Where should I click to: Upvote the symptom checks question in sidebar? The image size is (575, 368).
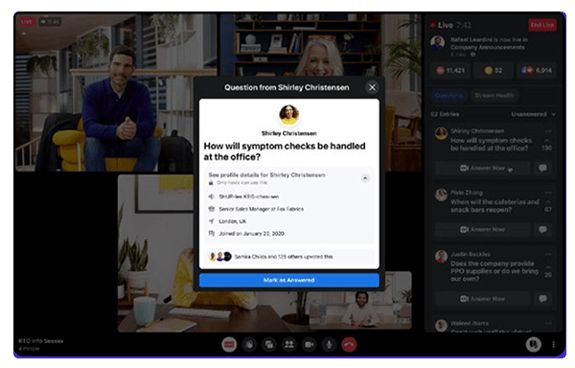click(x=547, y=141)
